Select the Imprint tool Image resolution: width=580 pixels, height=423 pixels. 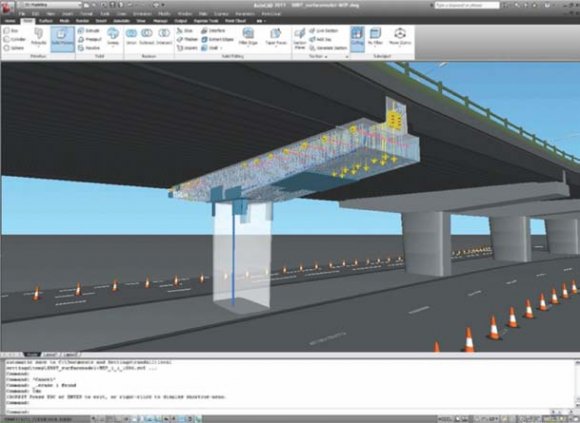coord(187,48)
